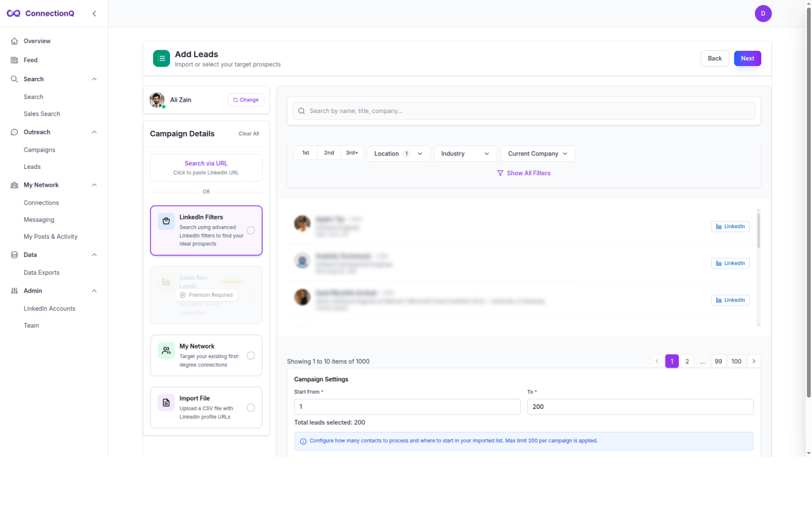Collapse the Search section in the sidebar

point(94,79)
